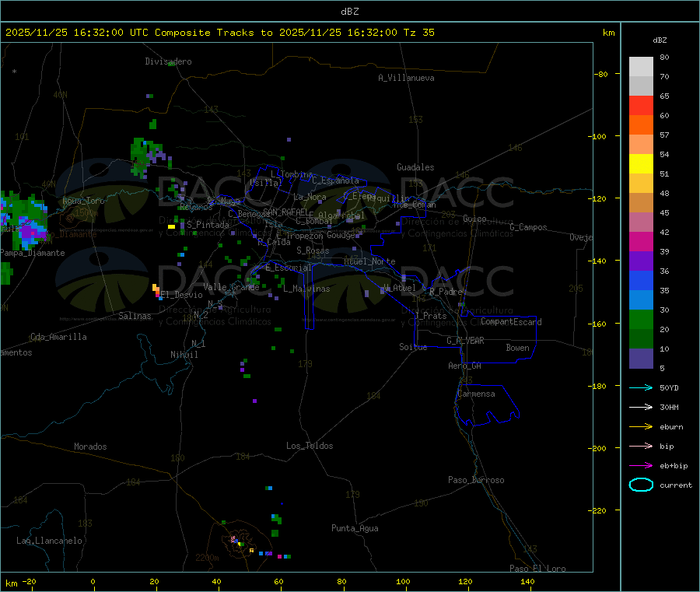The width and height of the screenshot is (700, 592).
Task: Click the Goudge place label
Action: pos(341,235)
